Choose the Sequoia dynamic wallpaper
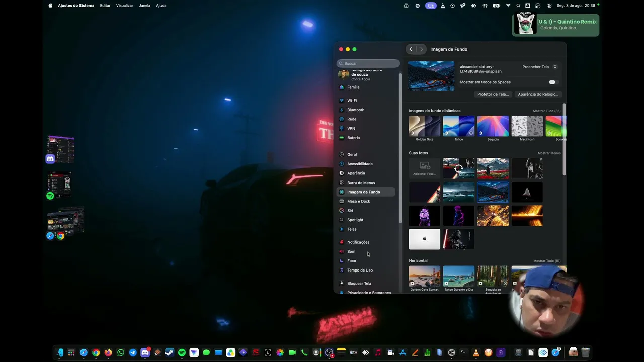The width and height of the screenshot is (644, 362). 493,126
